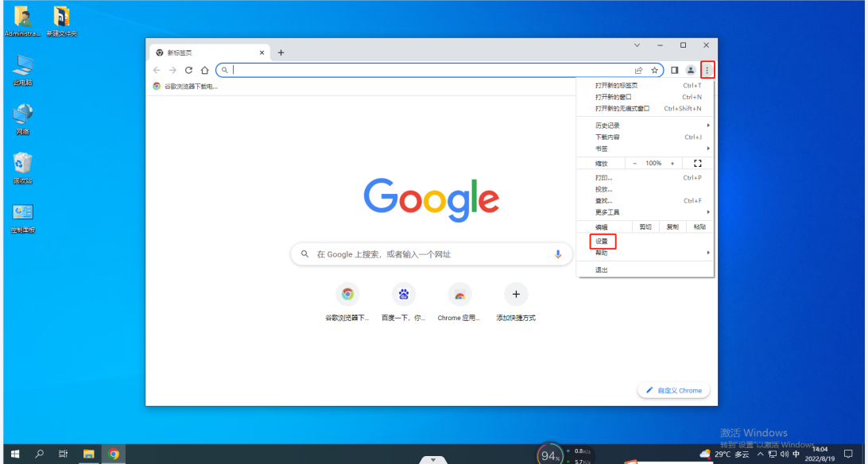Click the 自定义 Chrome button

click(674, 390)
